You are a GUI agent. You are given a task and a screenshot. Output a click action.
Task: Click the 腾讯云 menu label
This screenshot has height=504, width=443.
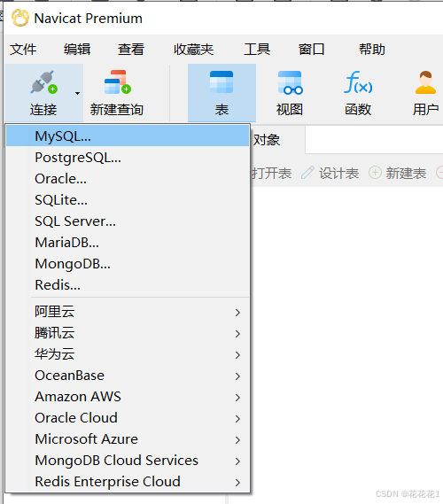(55, 333)
